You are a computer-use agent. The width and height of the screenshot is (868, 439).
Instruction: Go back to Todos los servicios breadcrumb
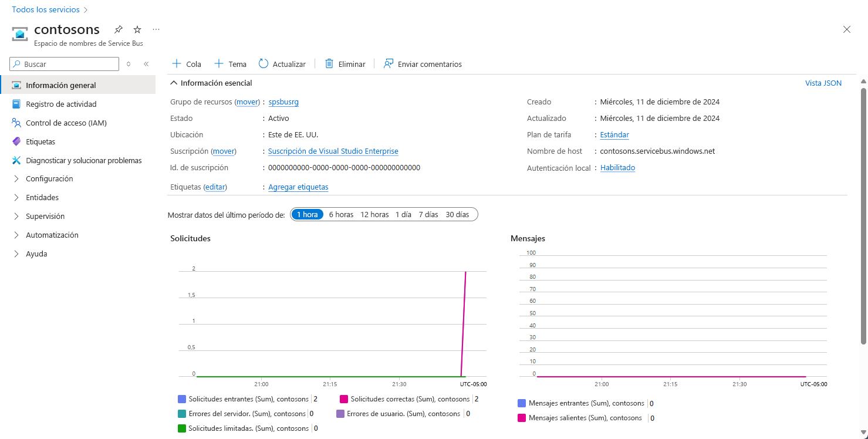coord(46,9)
